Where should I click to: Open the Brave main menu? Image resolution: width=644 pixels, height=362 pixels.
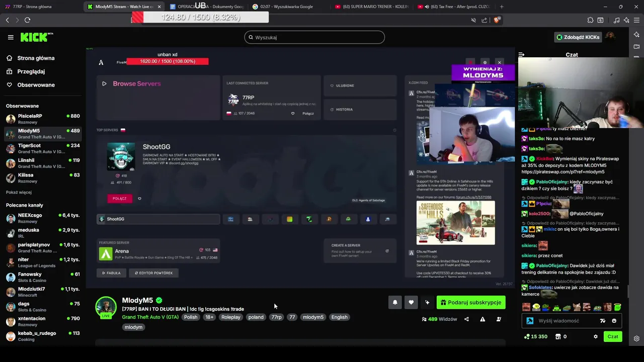coord(637,20)
